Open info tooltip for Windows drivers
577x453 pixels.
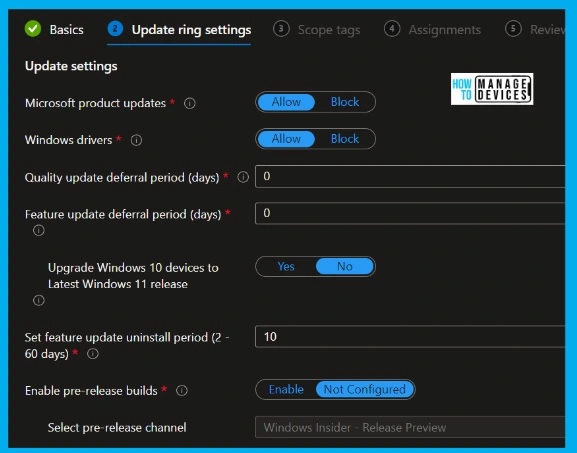pos(136,140)
